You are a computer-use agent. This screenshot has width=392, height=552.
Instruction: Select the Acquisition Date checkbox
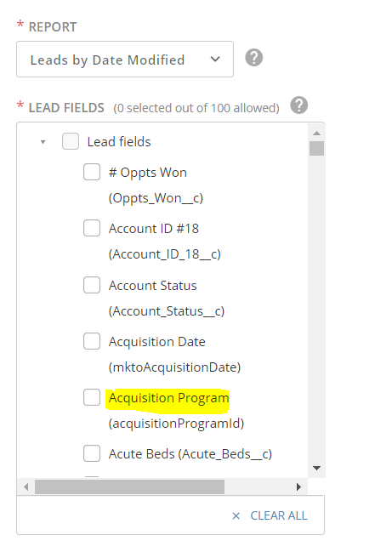pyautogui.click(x=92, y=341)
